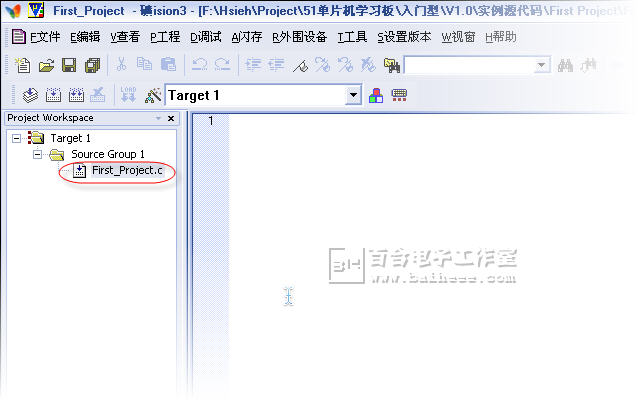This screenshot has width=638, height=401.
Task: Open the find text combo dropdown arrow
Action: click(541, 65)
